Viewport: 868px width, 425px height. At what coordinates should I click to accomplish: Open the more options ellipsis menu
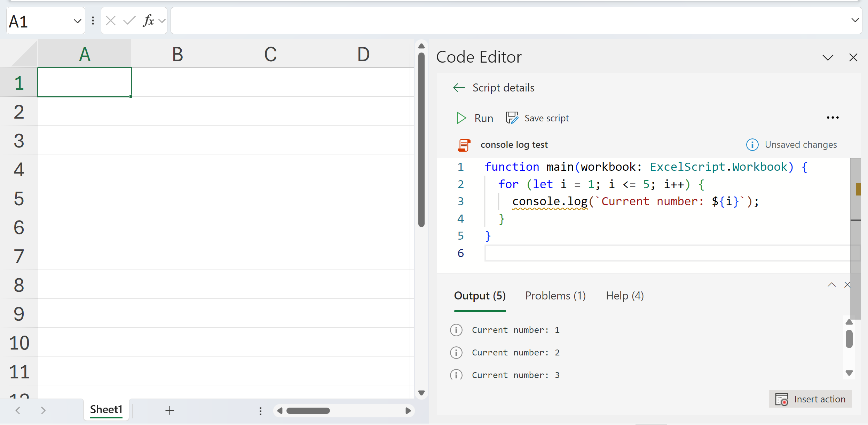832,118
